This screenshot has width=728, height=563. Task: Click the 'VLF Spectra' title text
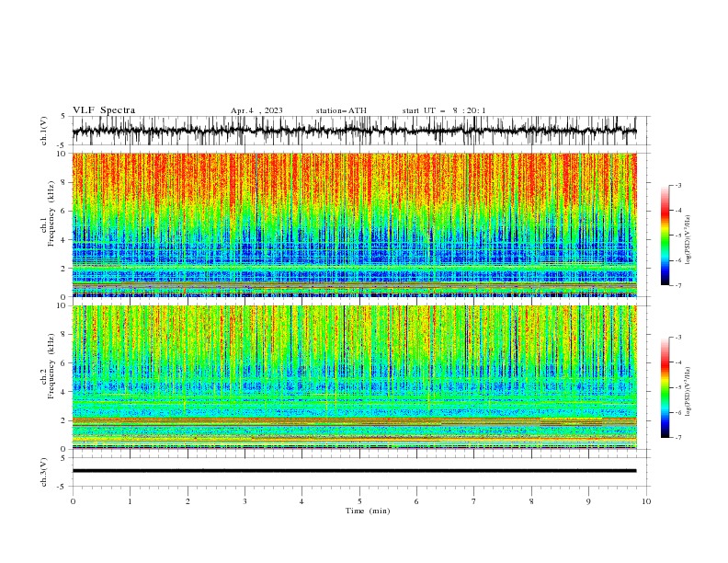coord(104,110)
